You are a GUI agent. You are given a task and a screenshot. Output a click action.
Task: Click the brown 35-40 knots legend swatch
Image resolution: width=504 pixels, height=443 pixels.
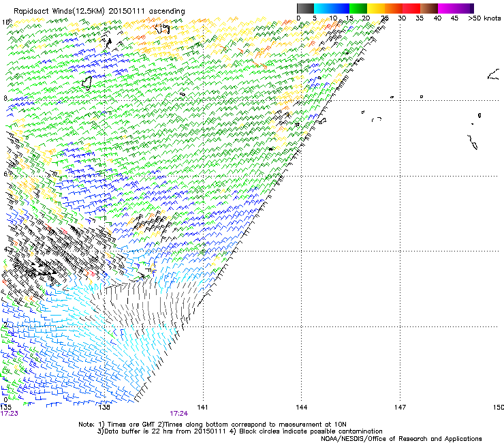(x=429, y=8)
